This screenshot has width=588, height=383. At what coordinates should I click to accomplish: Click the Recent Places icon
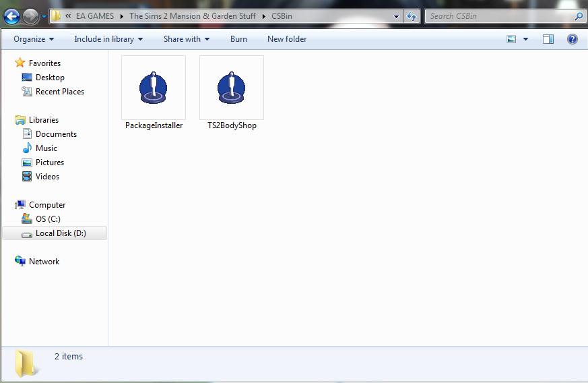27,91
